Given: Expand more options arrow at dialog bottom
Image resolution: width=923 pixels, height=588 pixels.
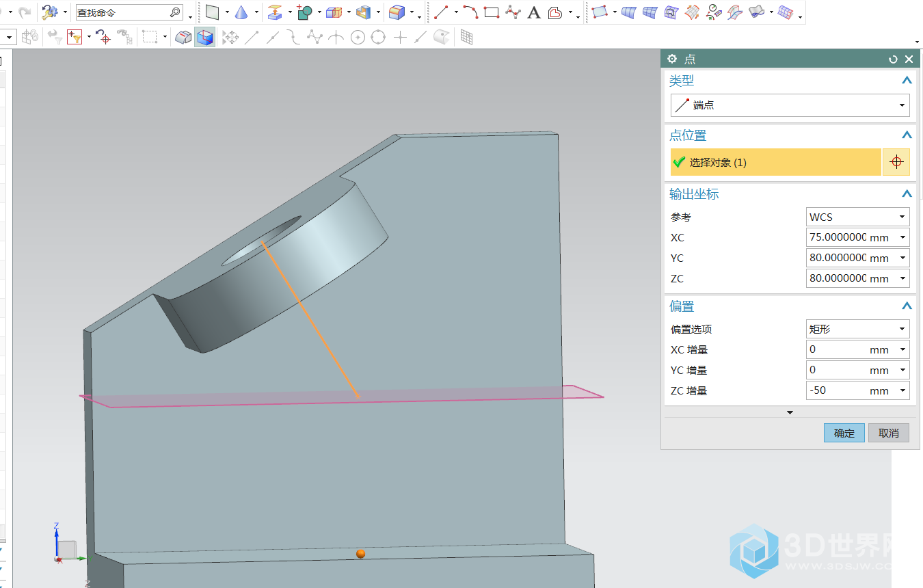Looking at the screenshot, I should (x=790, y=412).
